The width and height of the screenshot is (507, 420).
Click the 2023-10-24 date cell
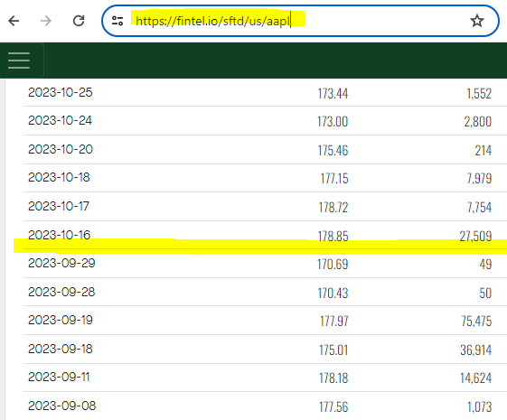tap(61, 120)
